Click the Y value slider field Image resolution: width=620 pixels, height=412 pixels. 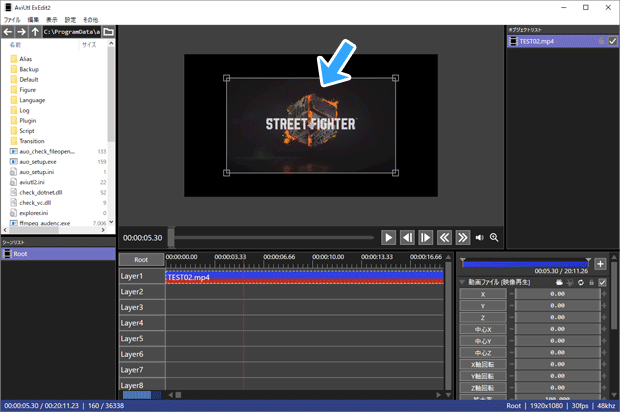point(558,306)
